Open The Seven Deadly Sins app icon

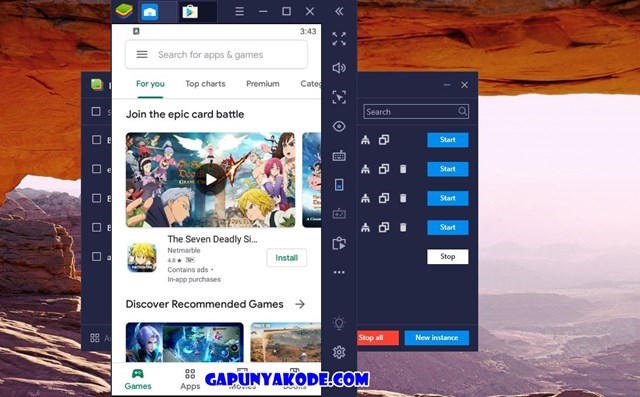(x=142, y=258)
